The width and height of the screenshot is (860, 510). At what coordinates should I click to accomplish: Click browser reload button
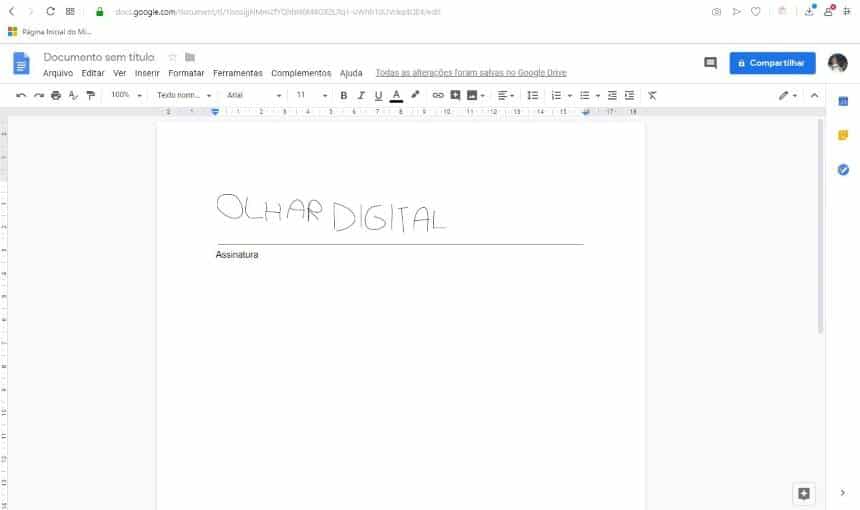[50, 12]
